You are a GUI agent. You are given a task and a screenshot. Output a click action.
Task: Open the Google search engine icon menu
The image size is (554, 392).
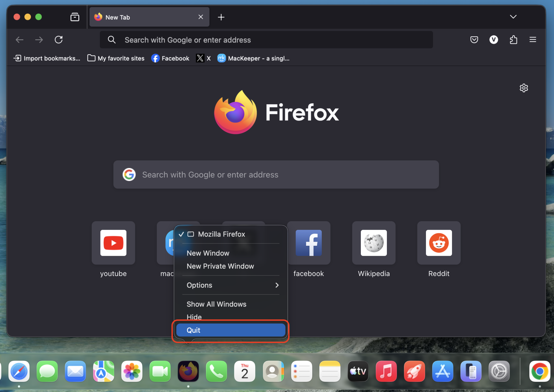click(x=129, y=174)
